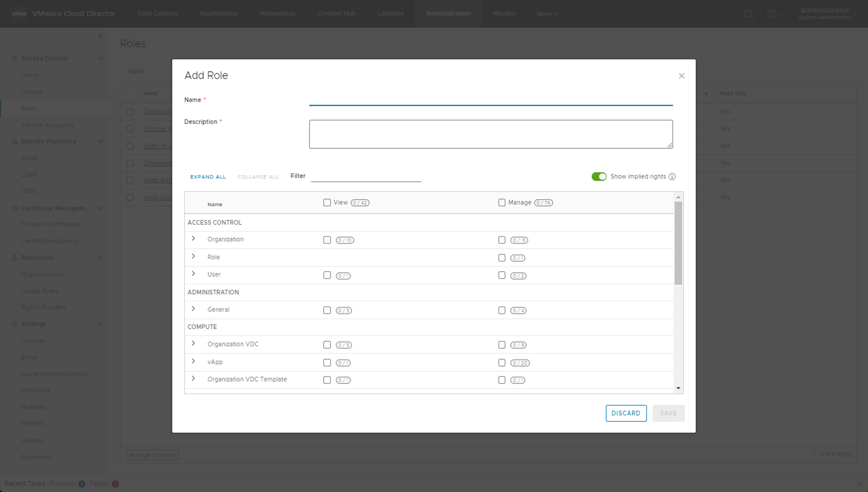Check the Manage all header checkbox
Viewport: 868px width, 492px height.
tap(502, 202)
